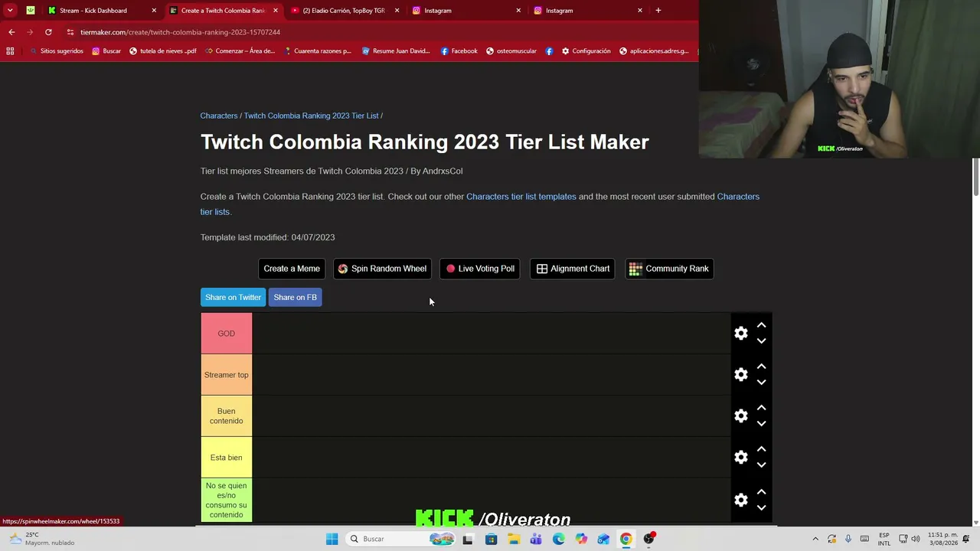The height and width of the screenshot is (551, 980).
Task: Open the Configuración bookmark
Action: 586,51
